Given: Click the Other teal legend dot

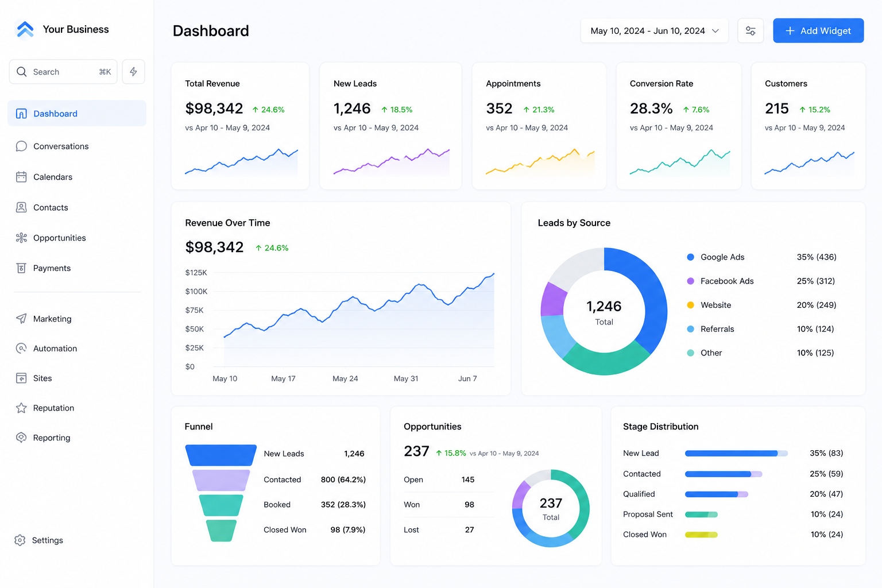Looking at the screenshot, I should (x=691, y=353).
